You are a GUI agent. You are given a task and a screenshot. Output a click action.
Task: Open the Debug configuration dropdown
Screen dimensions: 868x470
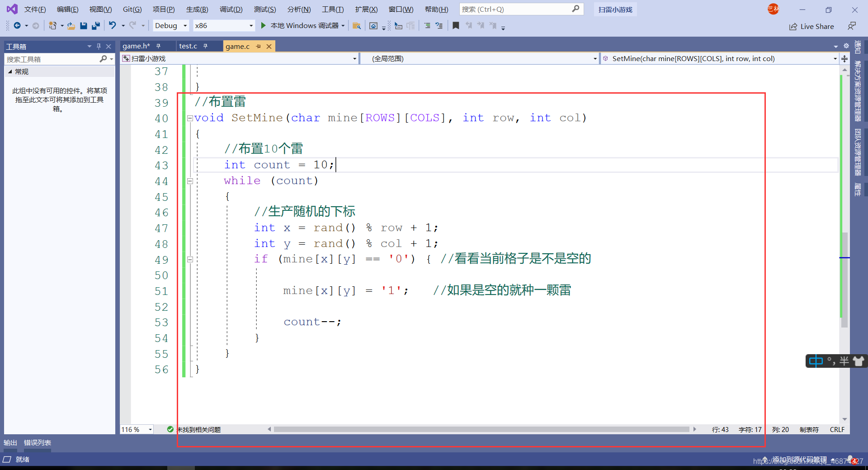coord(171,26)
